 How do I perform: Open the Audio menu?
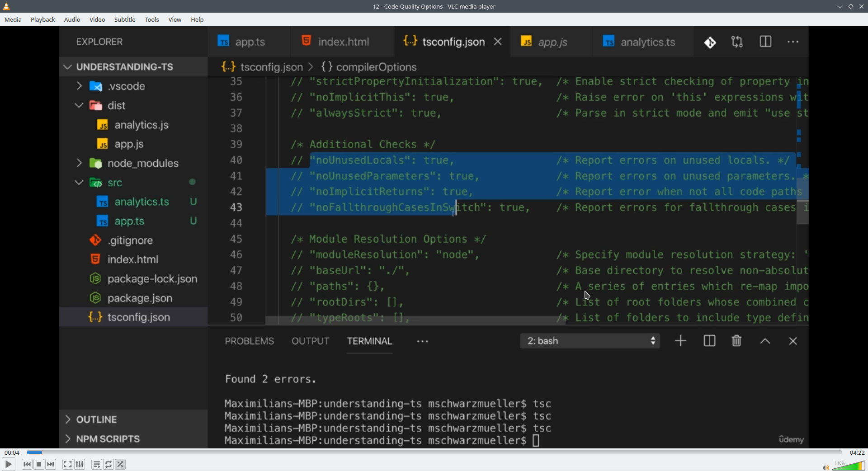point(72,20)
